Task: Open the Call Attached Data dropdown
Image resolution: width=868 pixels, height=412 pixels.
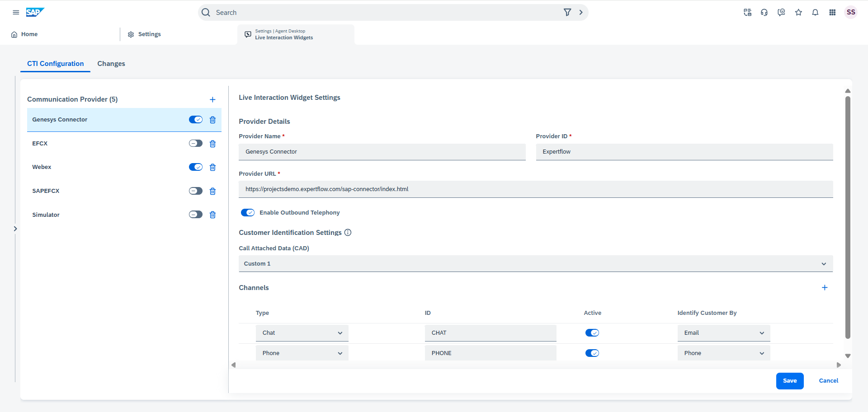Action: [535, 264]
